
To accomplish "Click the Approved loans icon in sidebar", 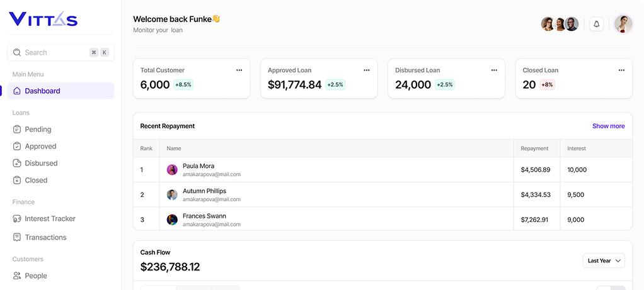I will tap(17, 147).
